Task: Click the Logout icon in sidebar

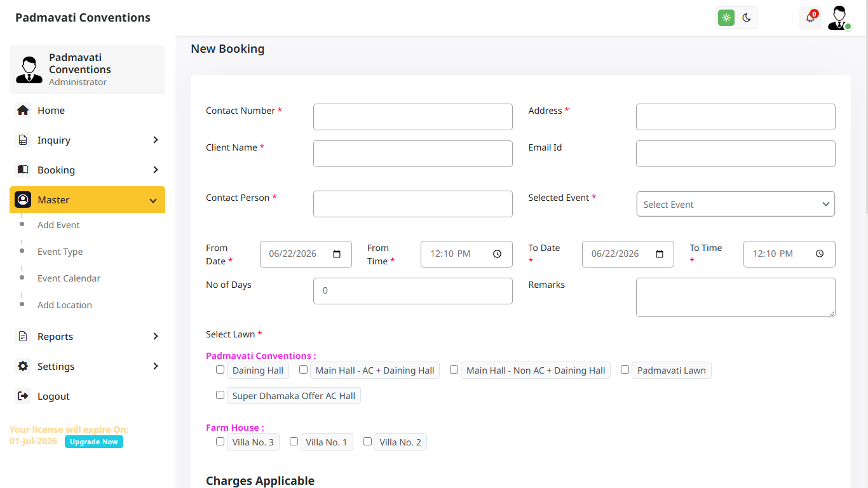Action: click(23, 396)
